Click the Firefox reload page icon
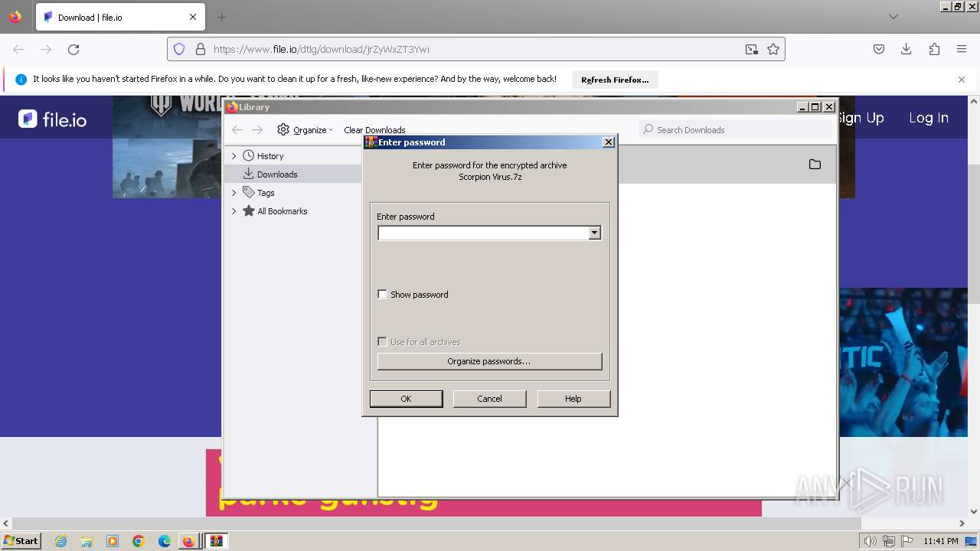 pos(73,49)
